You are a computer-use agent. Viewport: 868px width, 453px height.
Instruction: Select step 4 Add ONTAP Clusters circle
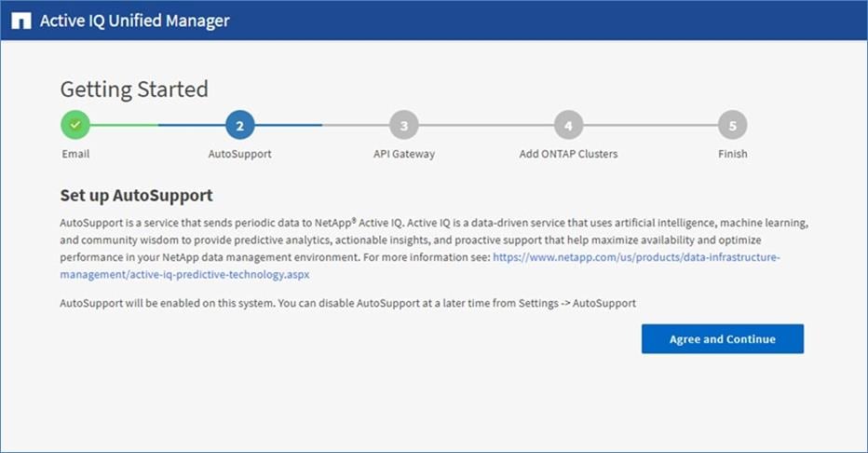tap(568, 125)
